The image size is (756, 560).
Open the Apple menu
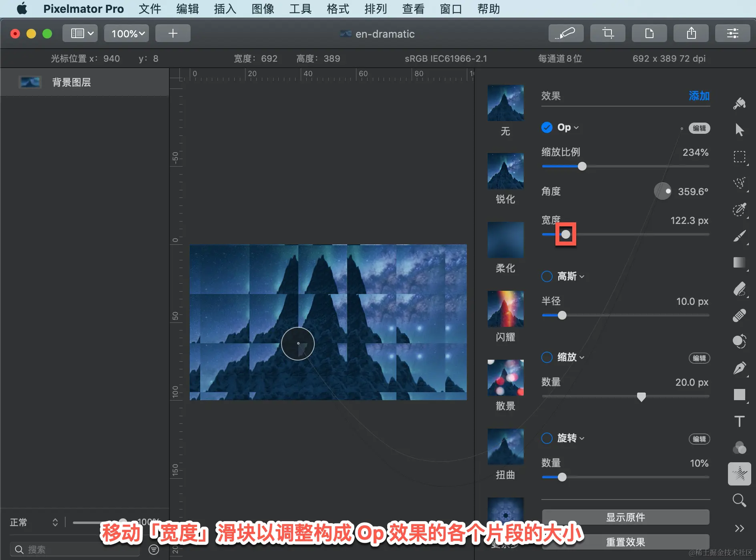[22, 8]
